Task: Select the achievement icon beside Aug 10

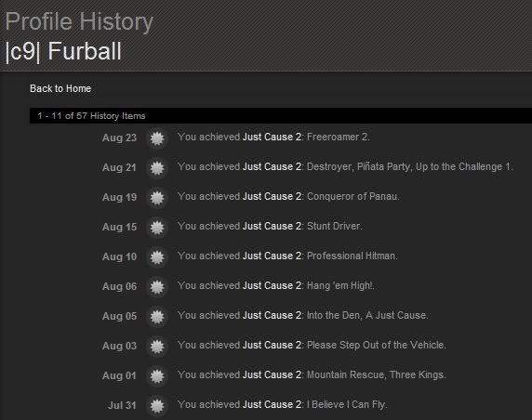Action: 157,257
